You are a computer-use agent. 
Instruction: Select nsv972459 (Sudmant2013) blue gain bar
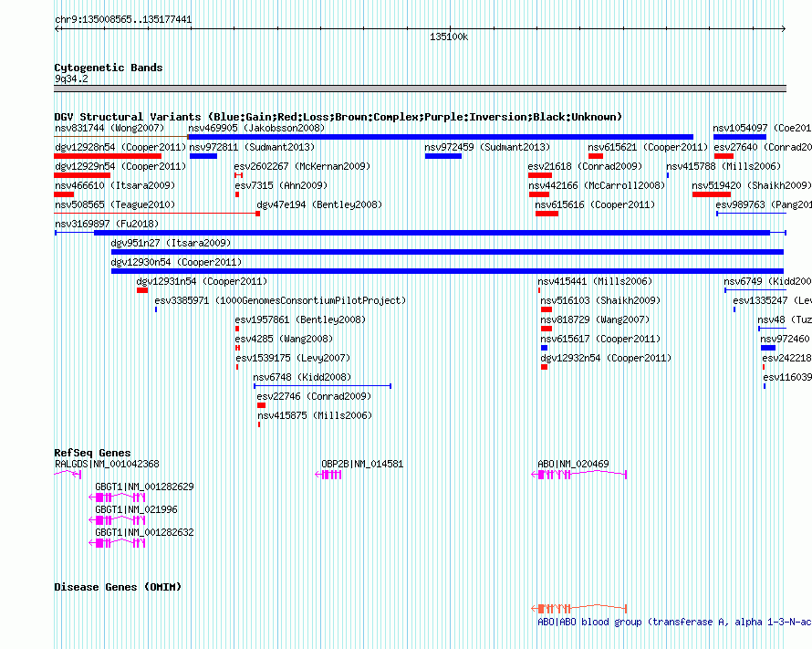(442, 156)
